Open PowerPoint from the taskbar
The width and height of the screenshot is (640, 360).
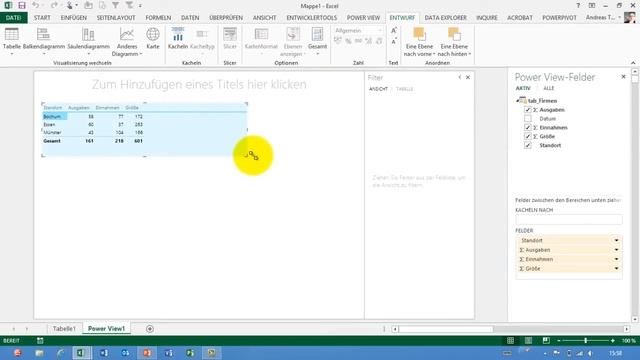coord(147,353)
